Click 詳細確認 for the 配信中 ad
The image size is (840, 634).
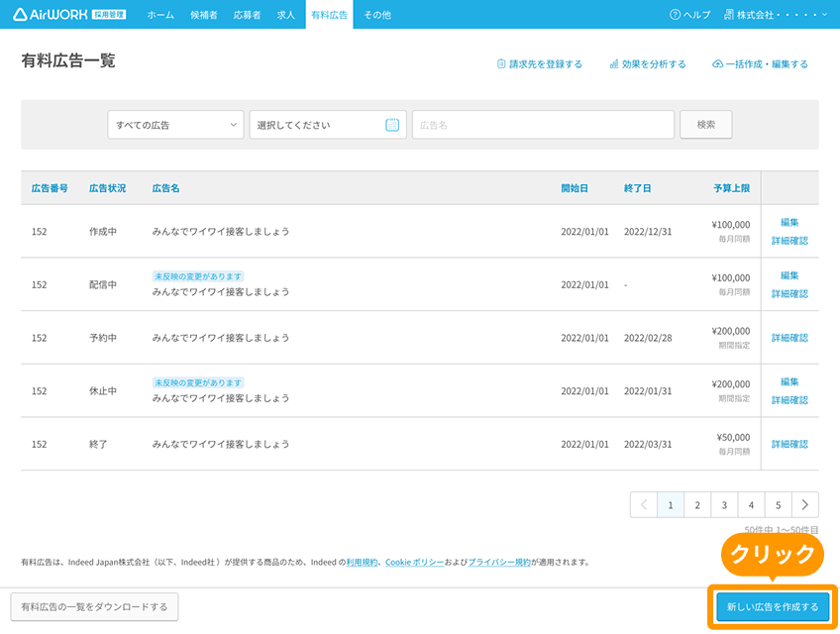point(789,293)
